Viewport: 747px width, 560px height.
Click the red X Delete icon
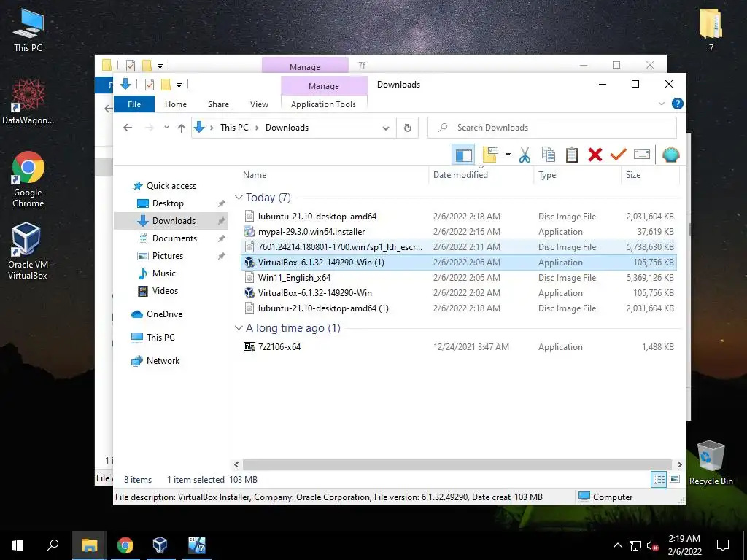tap(595, 155)
